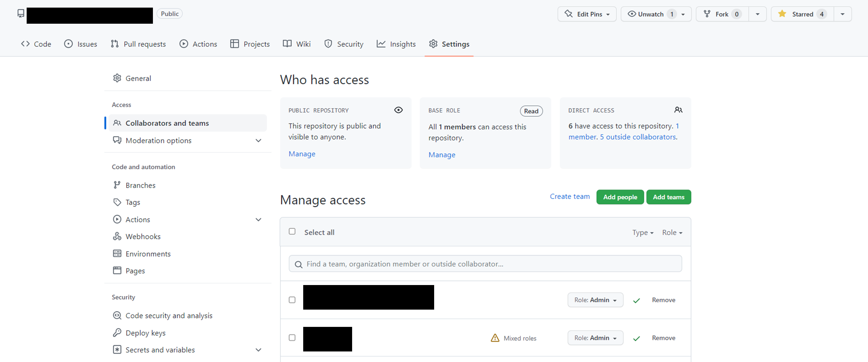
Task: Open the Role filter dropdown
Action: pos(672,232)
